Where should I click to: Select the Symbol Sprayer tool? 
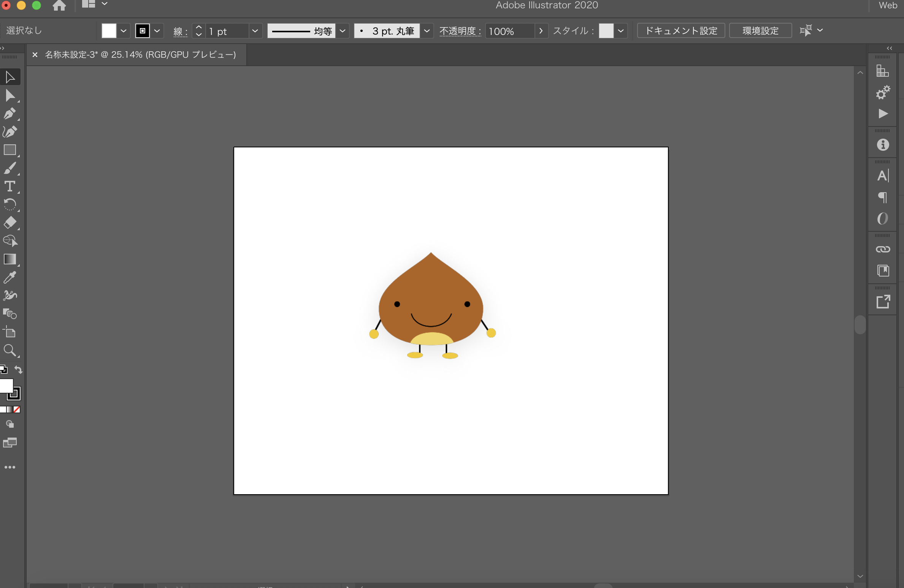pyautogui.click(x=10, y=296)
